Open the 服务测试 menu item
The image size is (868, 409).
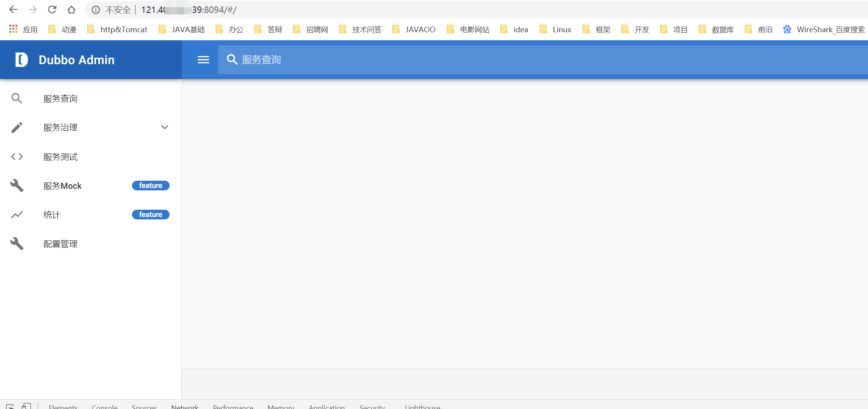click(61, 157)
